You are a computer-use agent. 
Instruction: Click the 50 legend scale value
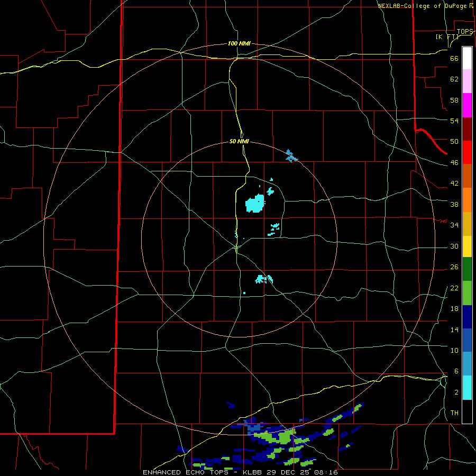click(x=454, y=141)
